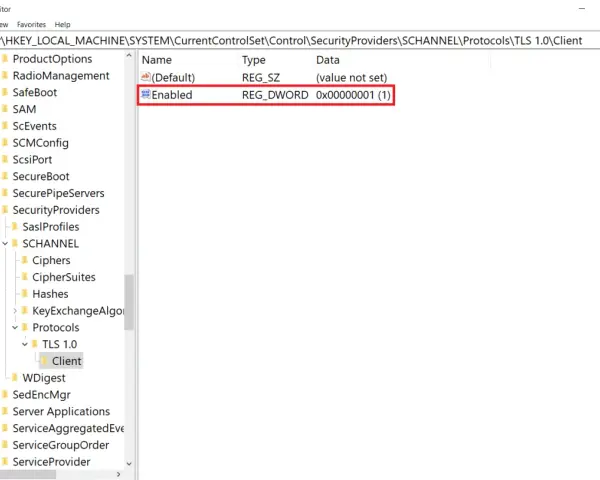This screenshot has height=480, width=600.
Task: Click the Enabled DWORD value icon
Action: tap(145, 94)
